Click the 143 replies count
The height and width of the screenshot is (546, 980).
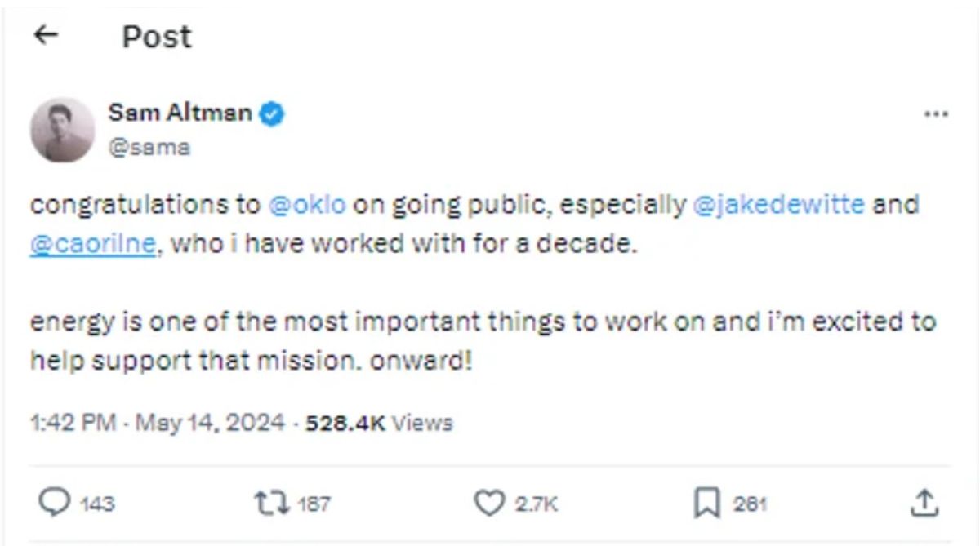pyautogui.click(x=98, y=504)
